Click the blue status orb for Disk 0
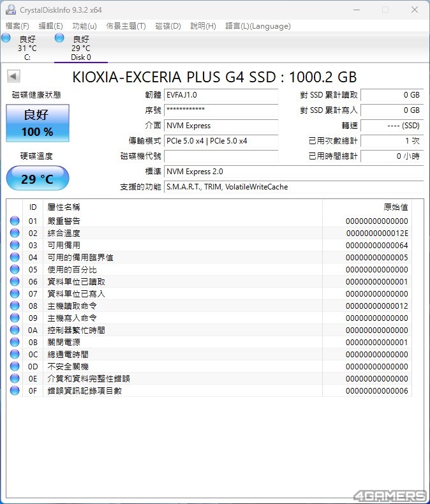Screen dimensions: 430x504 point(59,38)
